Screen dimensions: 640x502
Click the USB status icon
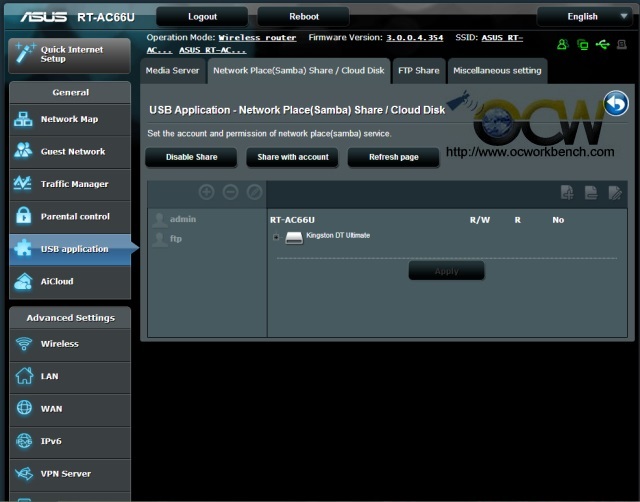pyautogui.click(x=602, y=44)
